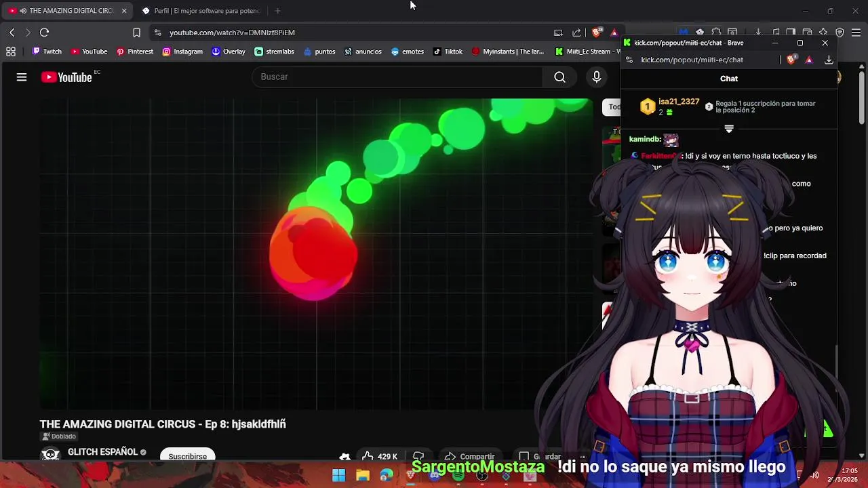Open the YouTube hamburger guide menu
This screenshot has height=488, width=868.
click(22, 77)
